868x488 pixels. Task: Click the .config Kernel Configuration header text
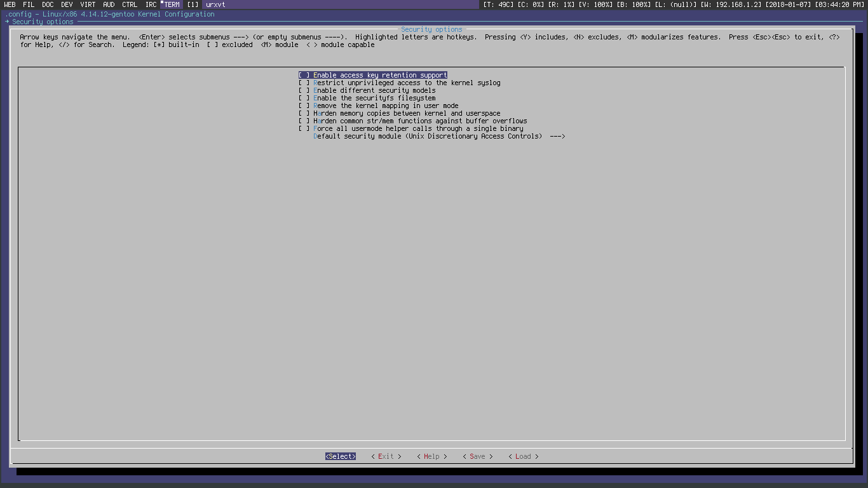110,14
